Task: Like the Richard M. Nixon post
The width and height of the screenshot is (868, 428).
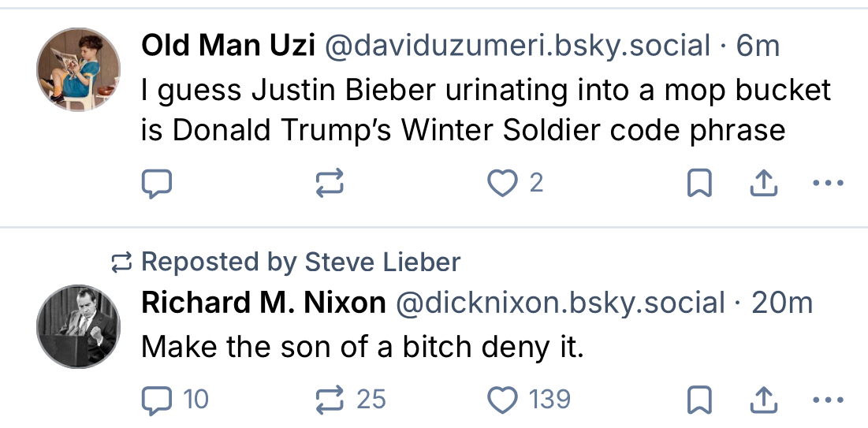Action: point(501,400)
